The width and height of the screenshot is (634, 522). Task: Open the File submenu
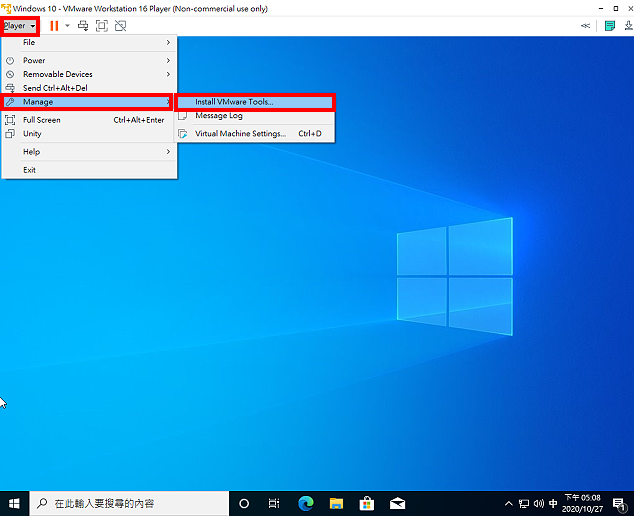pyautogui.click(x=89, y=42)
